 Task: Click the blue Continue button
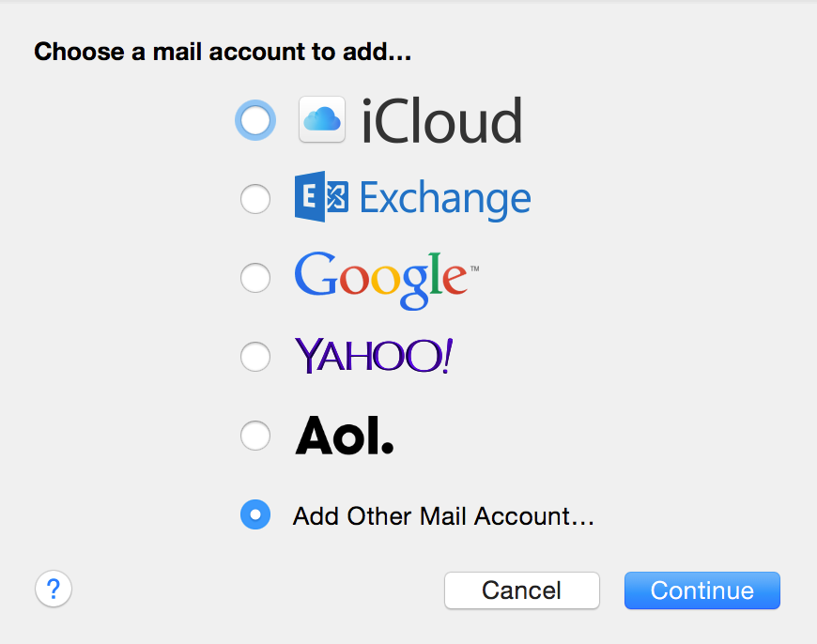click(x=701, y=590)
